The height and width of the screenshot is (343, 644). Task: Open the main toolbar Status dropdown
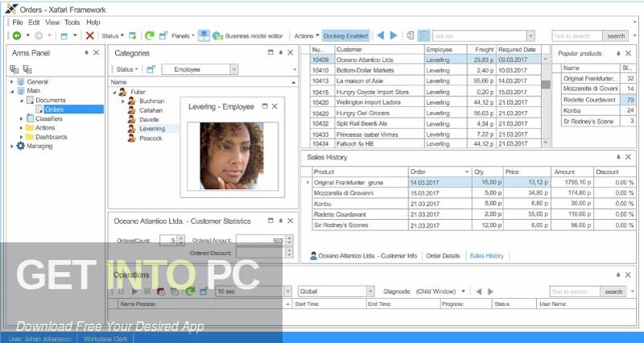pyautogui.click(x=113, y=35)
